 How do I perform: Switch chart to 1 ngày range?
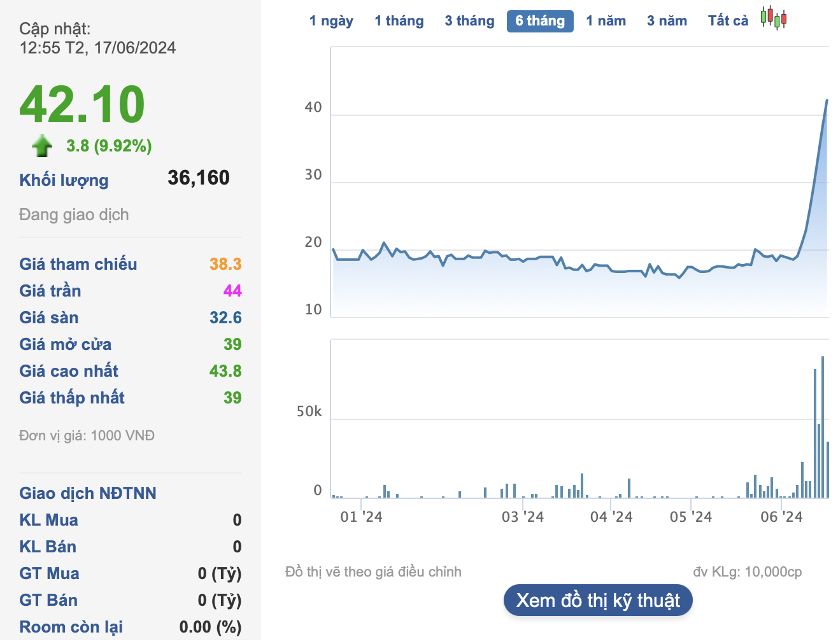pyautogui.click(x=331, y=21)
